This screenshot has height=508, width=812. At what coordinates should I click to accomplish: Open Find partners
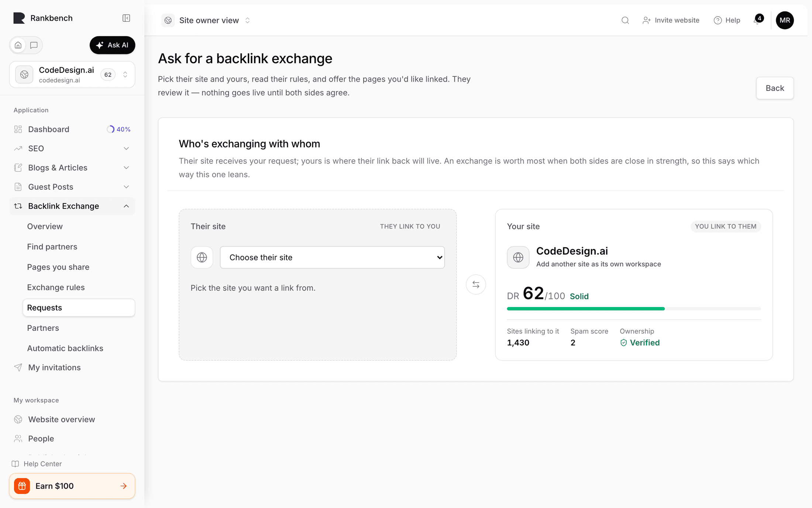click(x=79, y=247)
